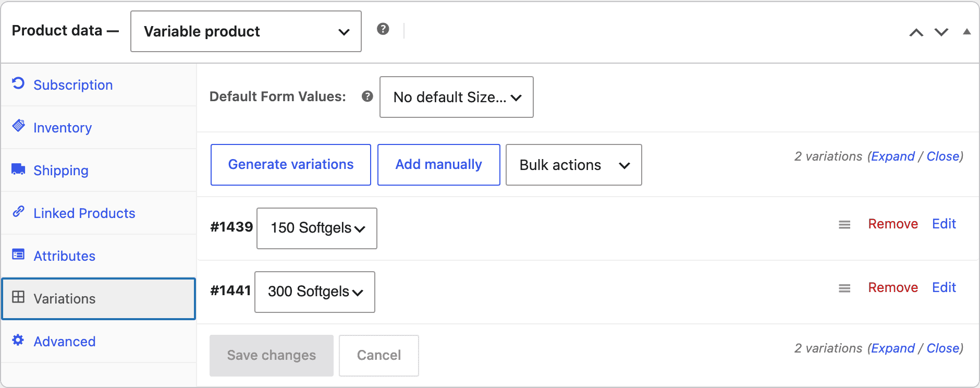Click the Variations grid icon
Image resolution: width=980 pixels, height=388 pixels.
tap(18, 297)
